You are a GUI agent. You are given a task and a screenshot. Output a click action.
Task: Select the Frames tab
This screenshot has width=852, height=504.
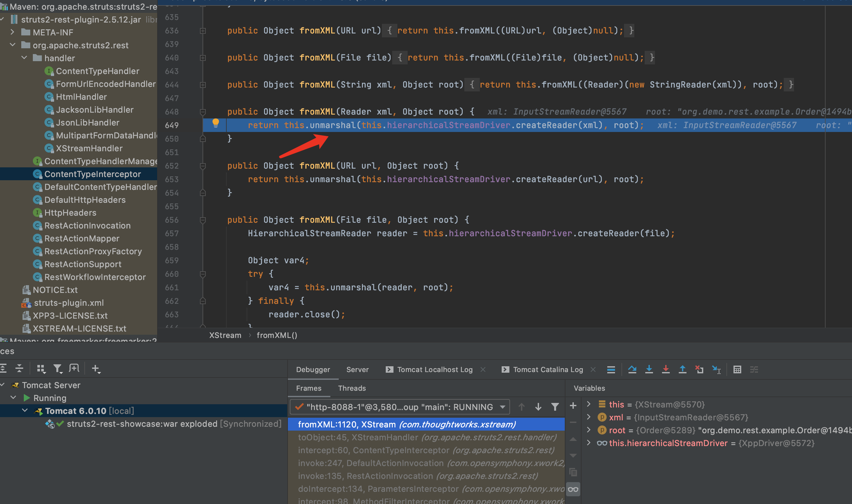[x=308, y=388]
